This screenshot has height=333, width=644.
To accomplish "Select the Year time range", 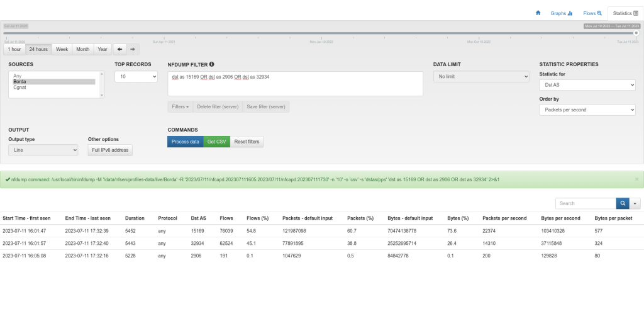I will (x=102, y=49).
